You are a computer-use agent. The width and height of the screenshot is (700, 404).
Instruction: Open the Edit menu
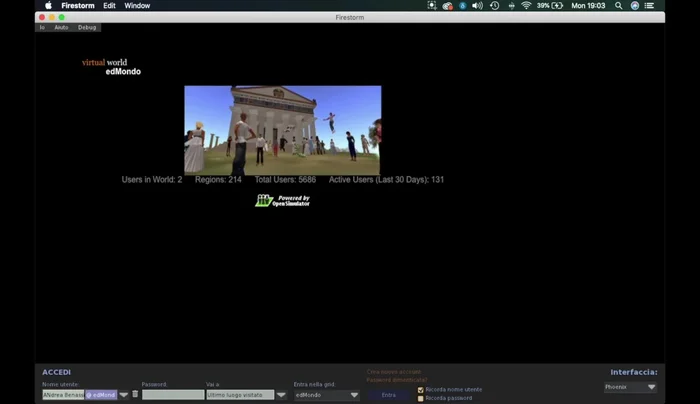click(109, 6)
